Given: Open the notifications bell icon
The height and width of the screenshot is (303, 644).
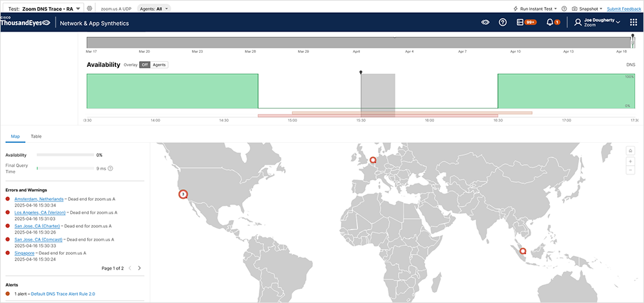Looking at the screenshot, I should click(x=550, y=23).
